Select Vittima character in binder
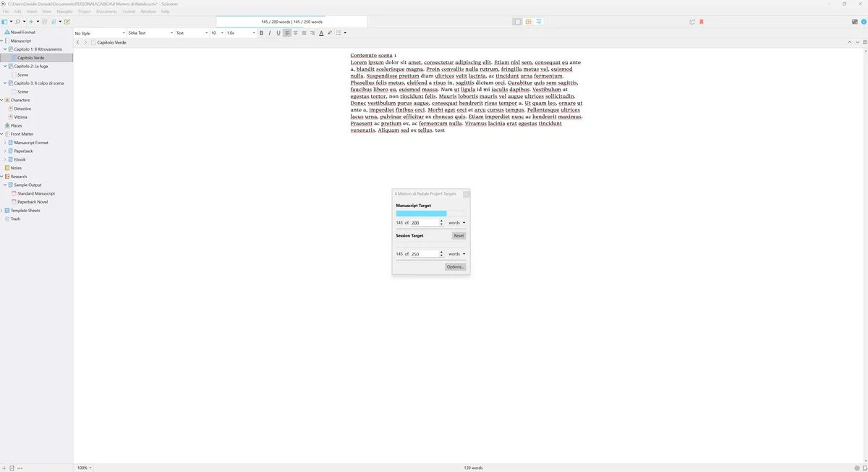 (x=20, y=117)
